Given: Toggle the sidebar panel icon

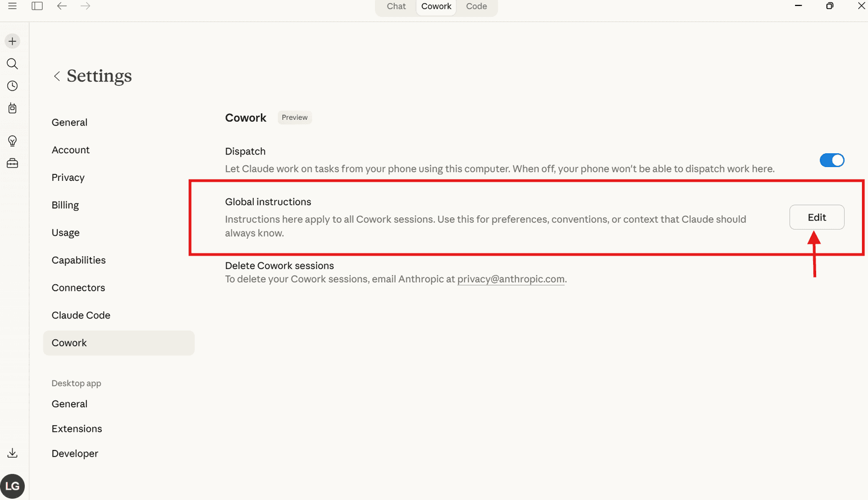Looking at the screenshot, I should pos(37,6).
